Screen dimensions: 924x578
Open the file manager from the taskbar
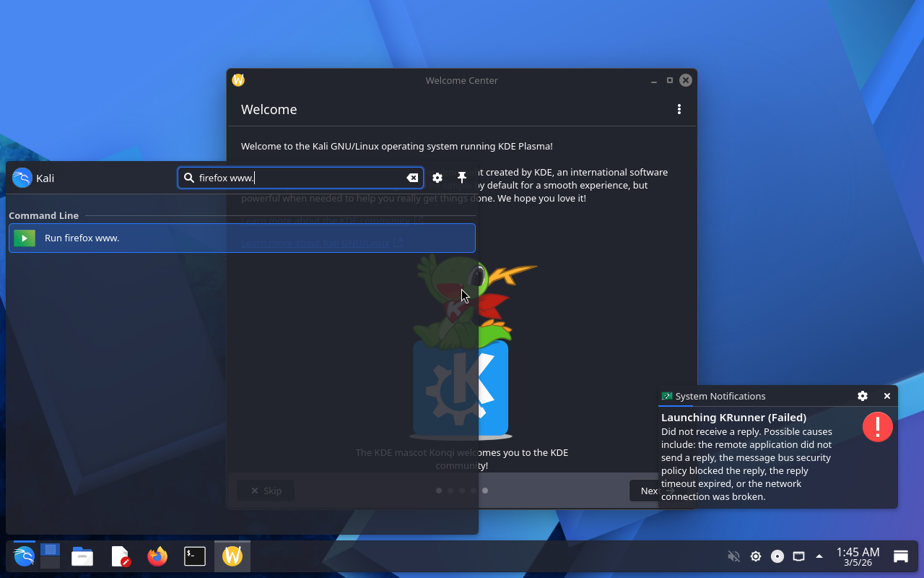pos(82,556)
